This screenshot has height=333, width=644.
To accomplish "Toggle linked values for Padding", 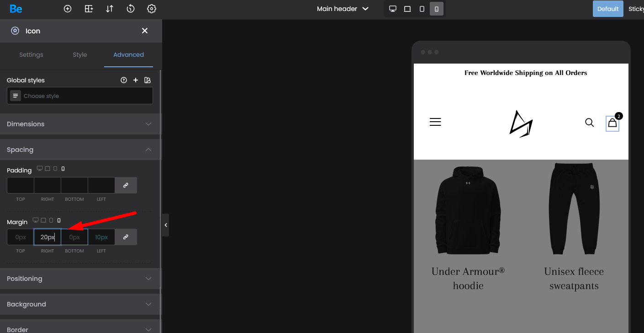I will [x=126, y=185].
